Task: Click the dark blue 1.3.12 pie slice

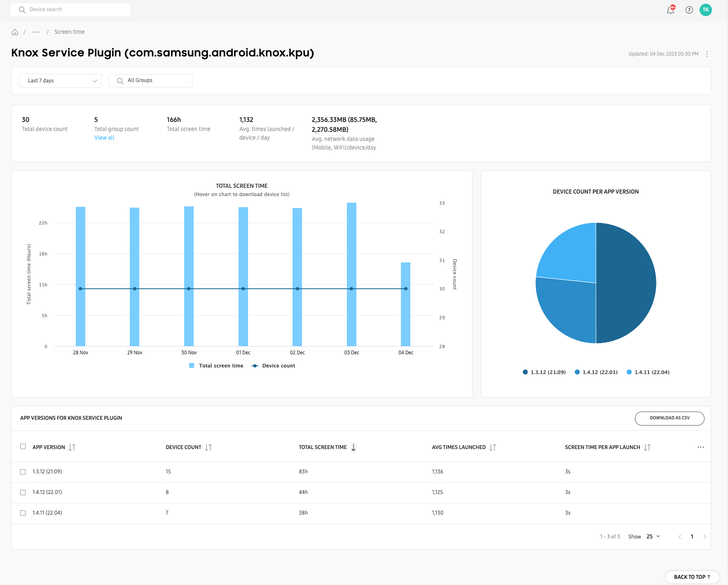Action: pyautogui.click(x=626, y=283)
